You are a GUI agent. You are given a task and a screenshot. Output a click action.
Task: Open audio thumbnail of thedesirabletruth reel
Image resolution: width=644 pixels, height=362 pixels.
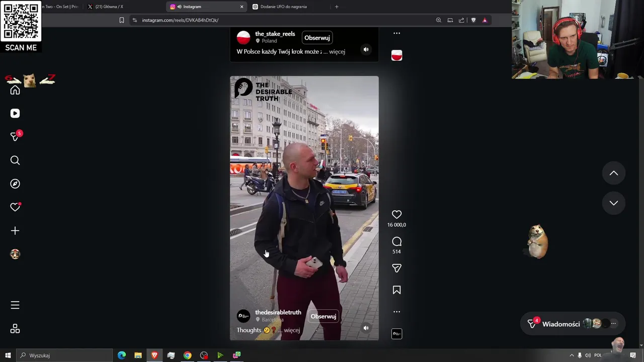[x=396, y=334]
